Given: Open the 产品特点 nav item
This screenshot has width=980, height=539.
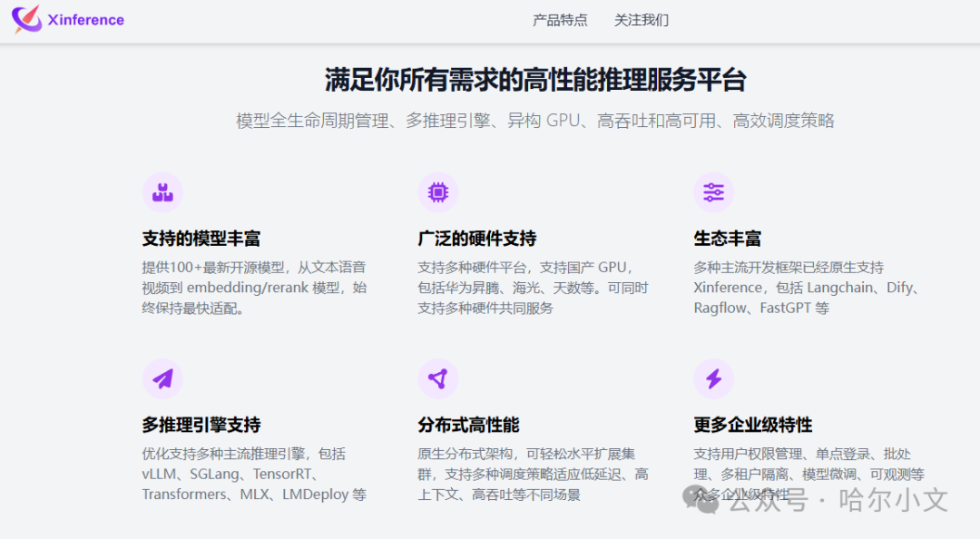Looking at the screenshot, I should click(x=560, y=20).
